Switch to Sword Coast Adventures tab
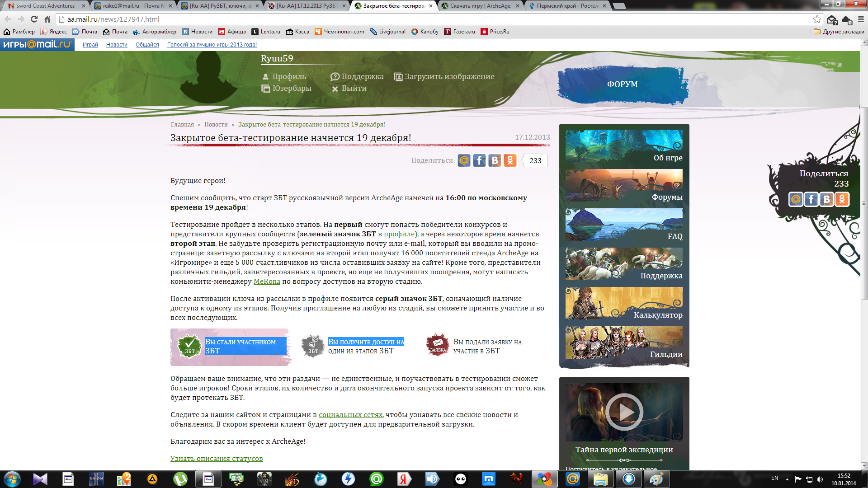Screen dimensions: 868x488 (x=45, y=6)
